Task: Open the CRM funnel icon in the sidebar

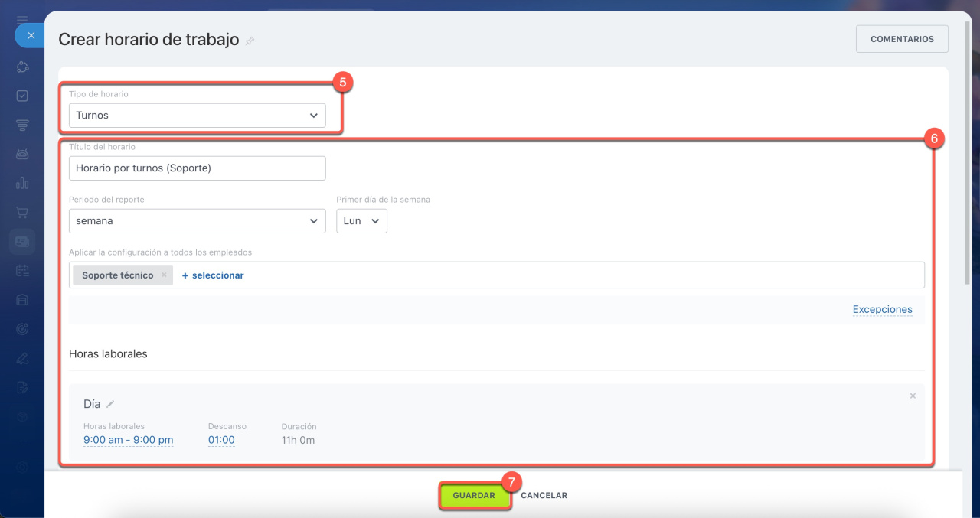Action: [22, 125]
